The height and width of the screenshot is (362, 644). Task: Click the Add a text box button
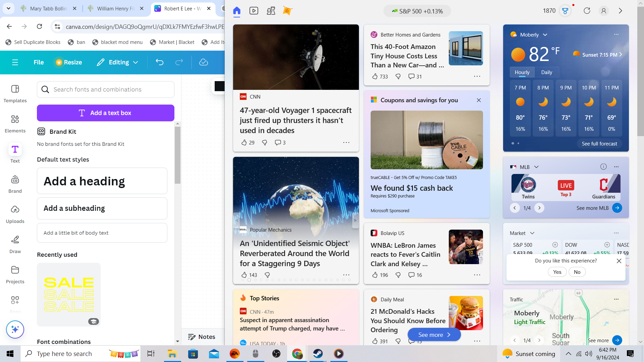pyautogui.click(x=106, y=113)
